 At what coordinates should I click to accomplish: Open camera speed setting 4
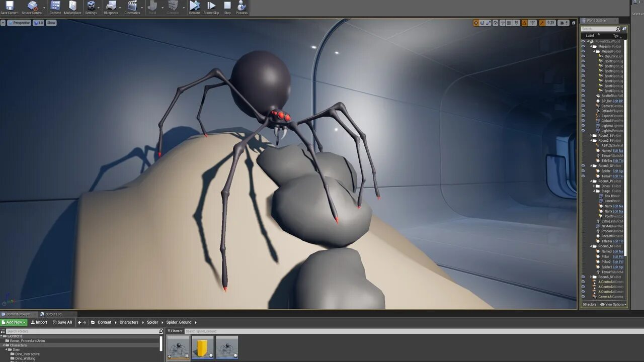(564, 23)
